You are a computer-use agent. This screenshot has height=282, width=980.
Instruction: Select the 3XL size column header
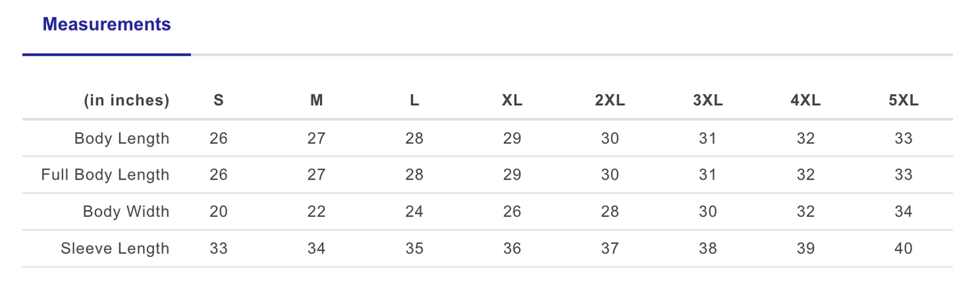click(708, 101)
